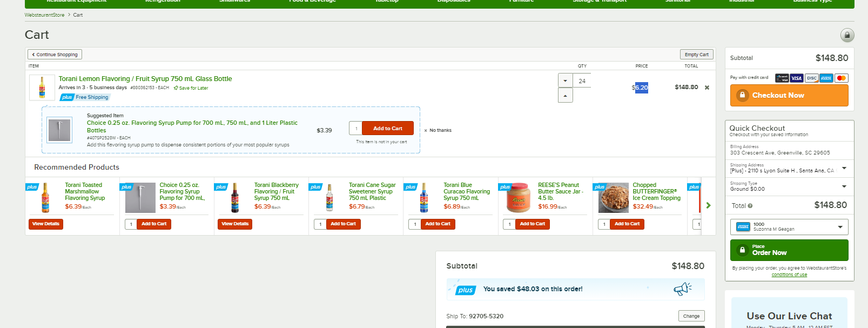Click the megaphone icon in savings banner
868x328 pixels.
point(683,289)
